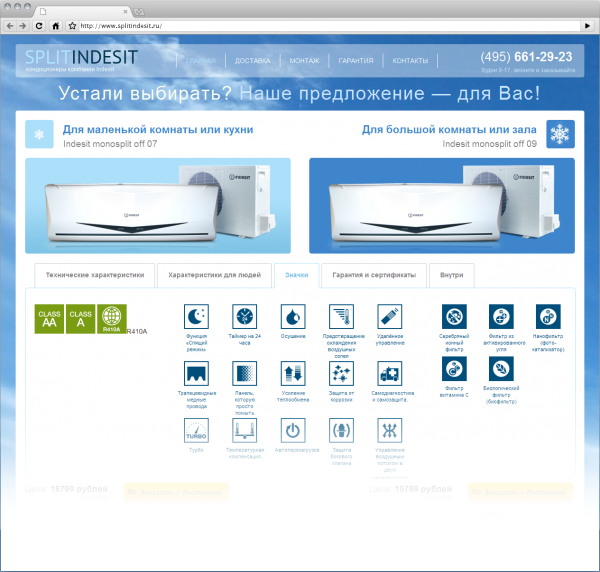Click Indesit monosplit off 09 text
This screenshot has width=600, height=572.
click(489, 144)
